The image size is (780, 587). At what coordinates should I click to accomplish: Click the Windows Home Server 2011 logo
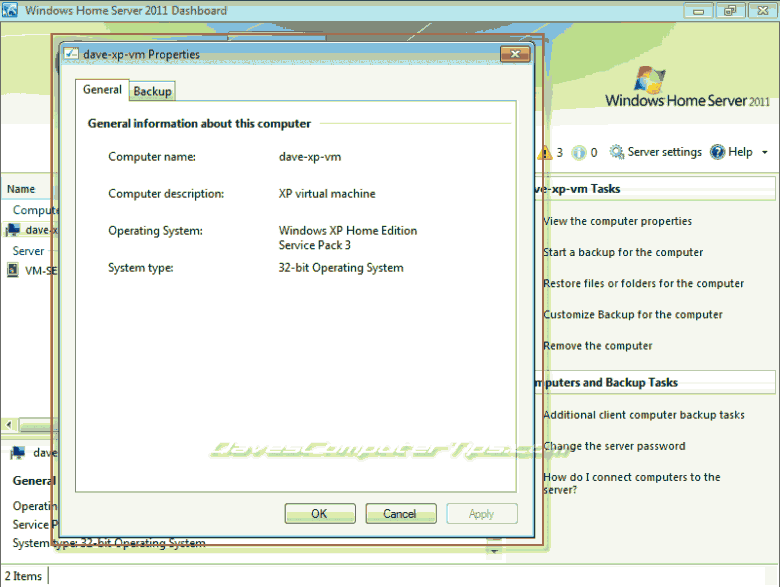click(687, 87)
